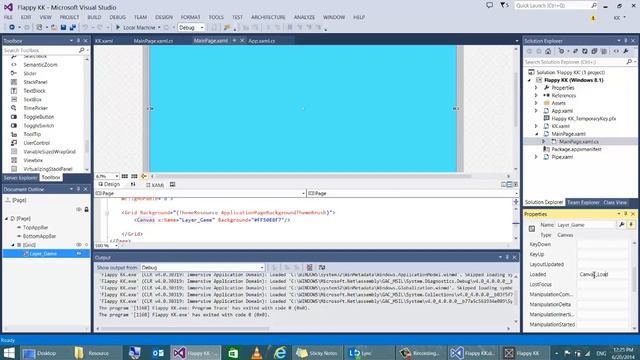The width and height of the screenshot is (640, 360).
Task: Open the BUILD menu
Action: click(x=94, y=17)
